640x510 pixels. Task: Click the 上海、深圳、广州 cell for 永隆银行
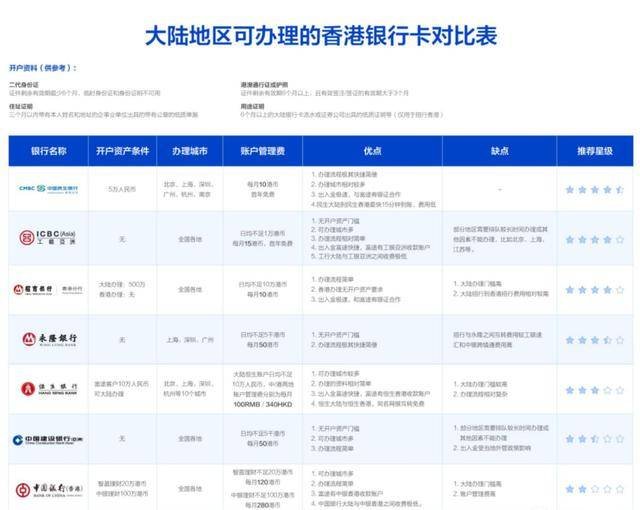tap(190, 339)
